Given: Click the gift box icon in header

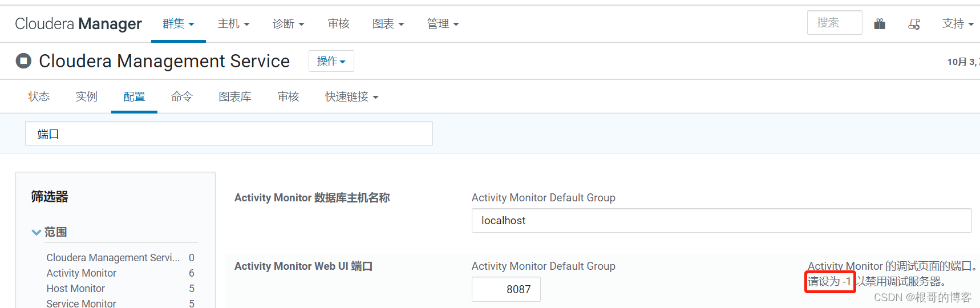Looking at the screenshot, I should (x=880, y=24).
